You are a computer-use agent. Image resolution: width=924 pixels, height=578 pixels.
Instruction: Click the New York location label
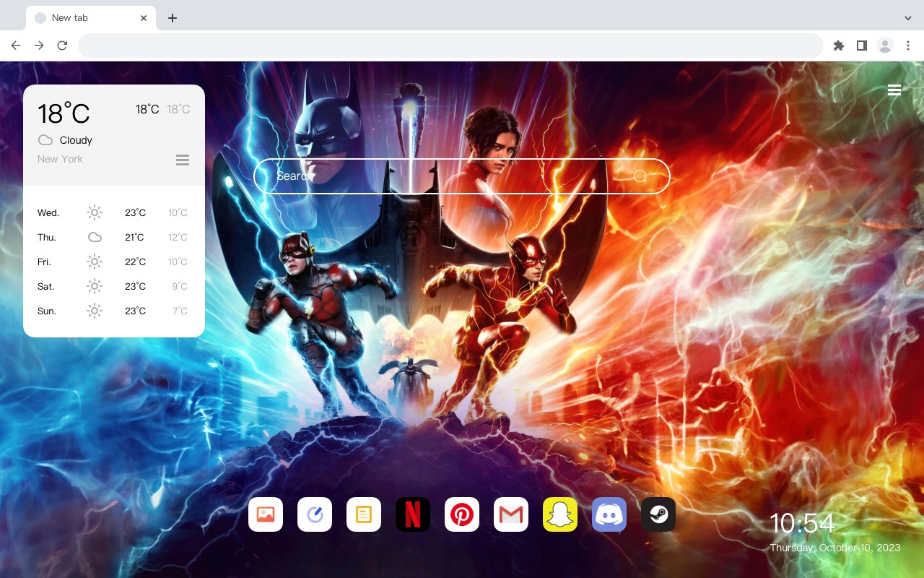[x=60, y=159]
